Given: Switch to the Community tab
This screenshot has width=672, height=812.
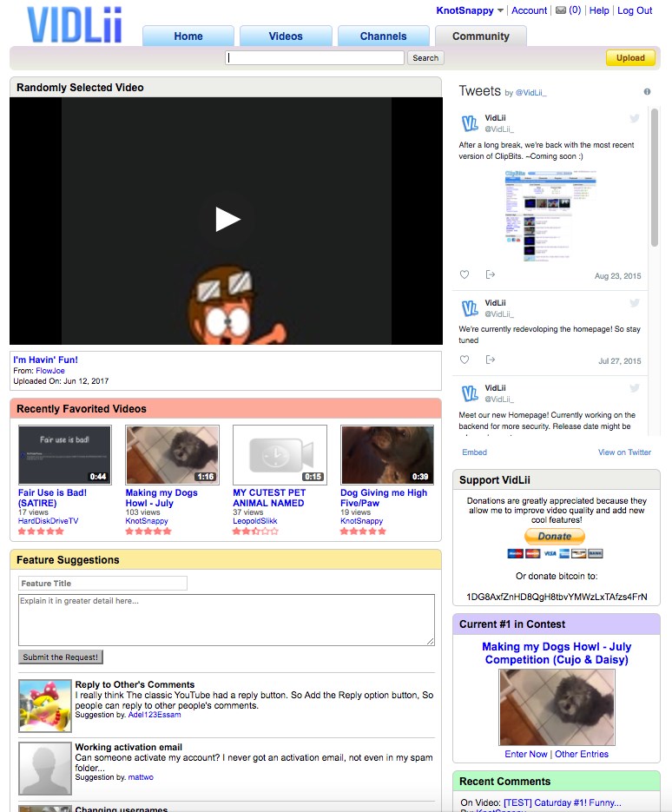Looking at the screenshot, I should (481, 36).
